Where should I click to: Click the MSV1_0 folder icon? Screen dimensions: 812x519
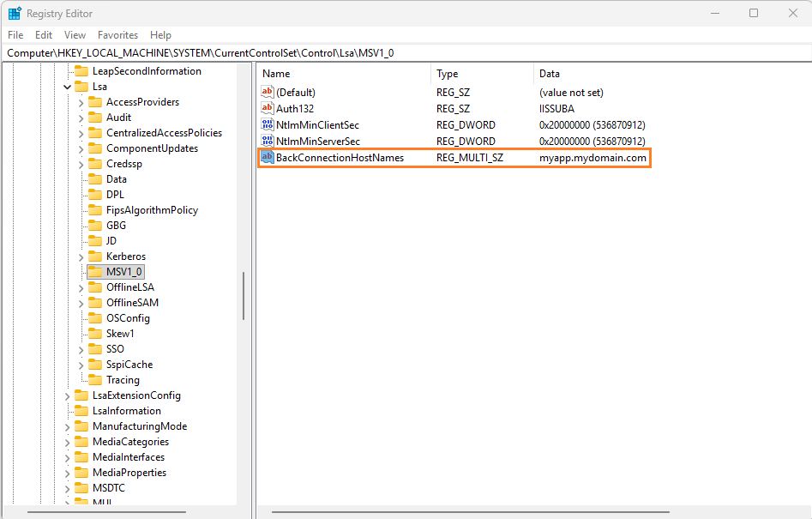tap(95, 272)
